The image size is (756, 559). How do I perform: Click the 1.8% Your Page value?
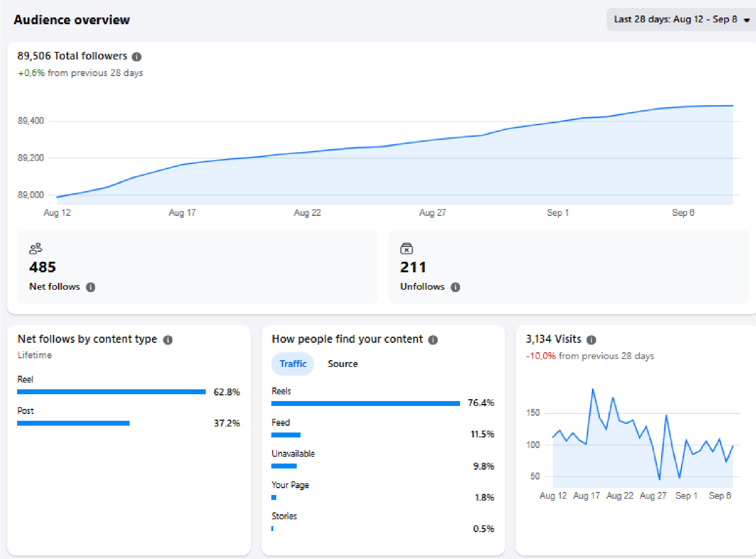484,497
